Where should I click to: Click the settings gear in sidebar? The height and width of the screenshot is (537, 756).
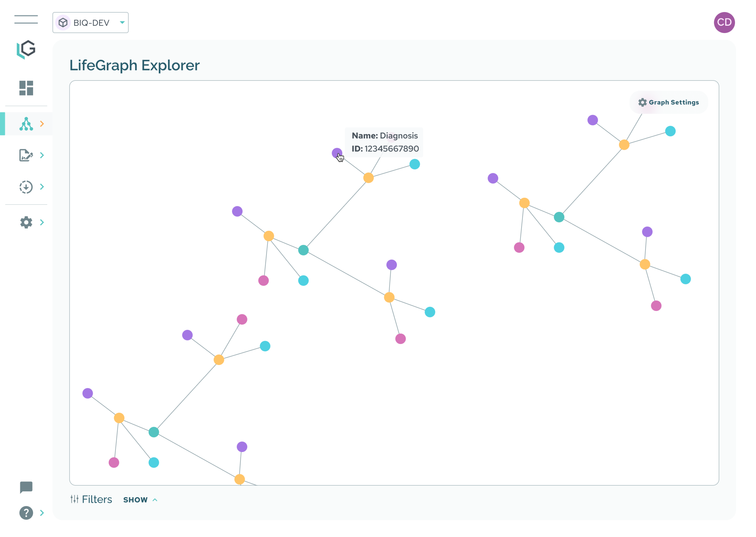click(27, 222)
